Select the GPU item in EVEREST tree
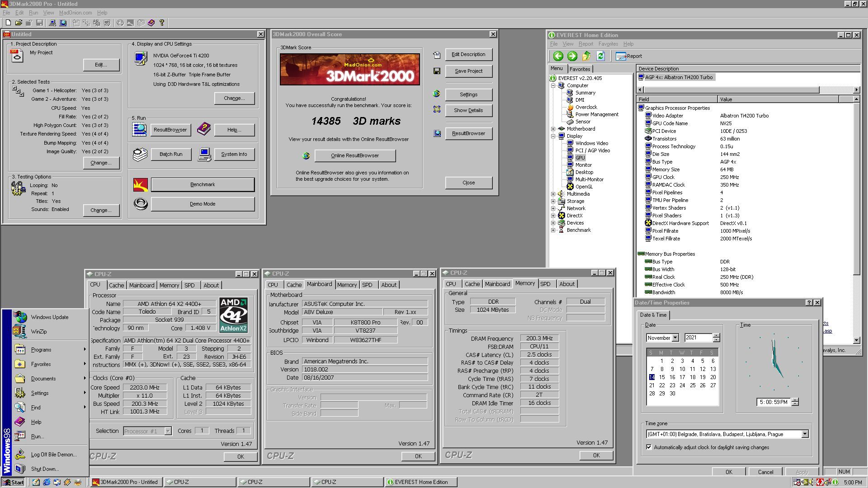The height and width of the screenshot is (488, 868). click(580, 158)
